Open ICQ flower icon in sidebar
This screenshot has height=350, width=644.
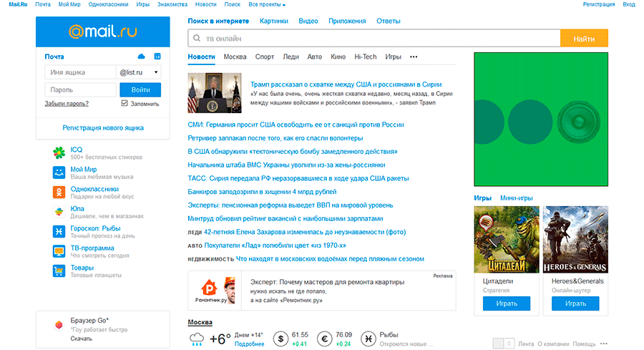coord(59,153)
